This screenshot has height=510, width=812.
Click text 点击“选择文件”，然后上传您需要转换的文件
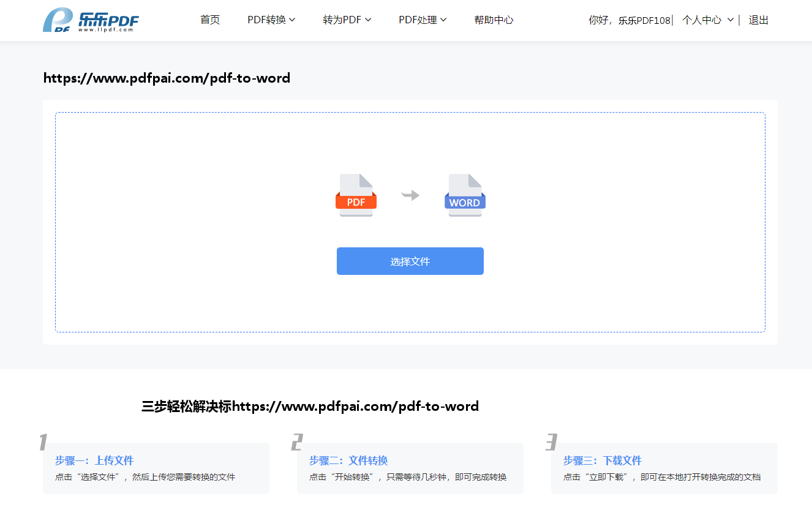(145, 477)
